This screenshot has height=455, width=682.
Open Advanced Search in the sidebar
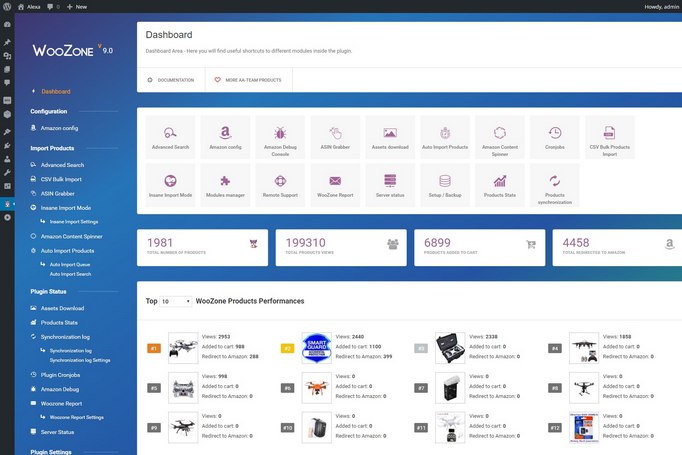[x=62, y=165]
